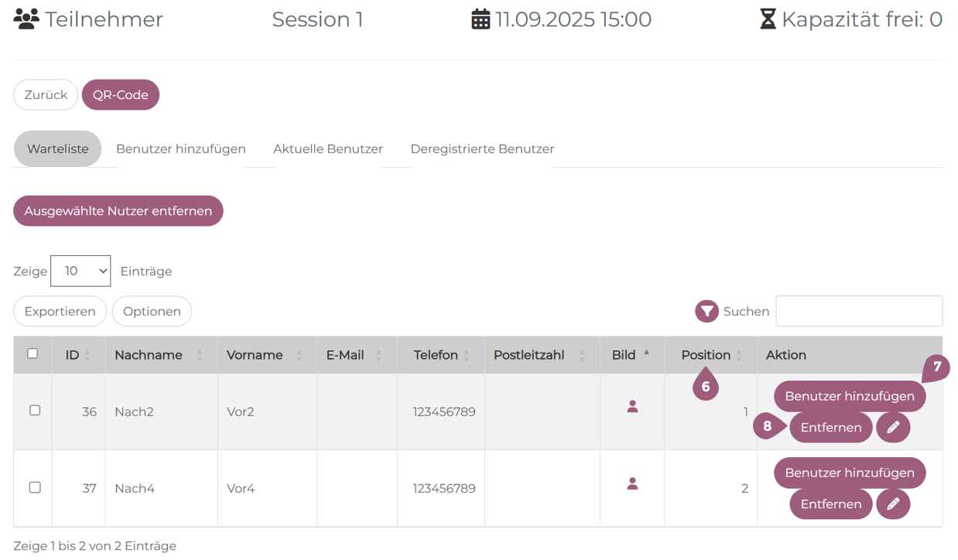Sort the table by Nachname column
The width and height of the screenshot is (958, 560).
click(x=149, y=355)
